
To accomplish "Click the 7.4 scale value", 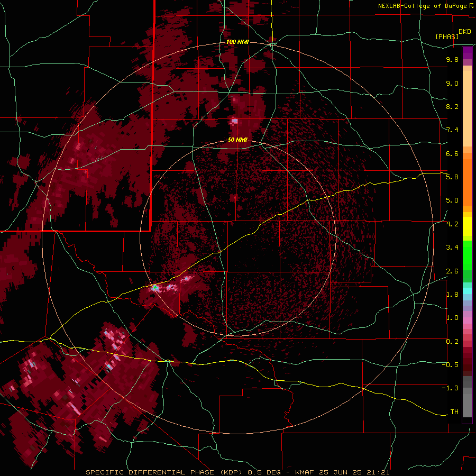I will click(x=452, y=130).
